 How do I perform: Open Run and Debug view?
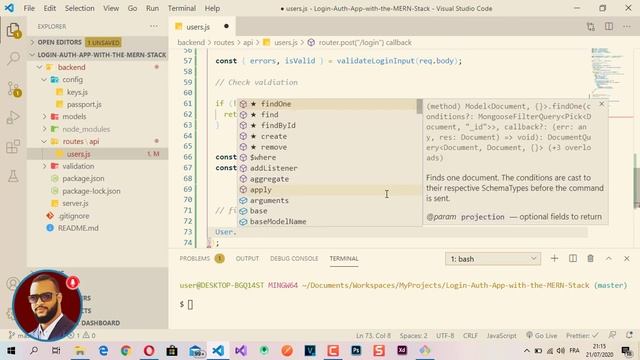[13, 118]
